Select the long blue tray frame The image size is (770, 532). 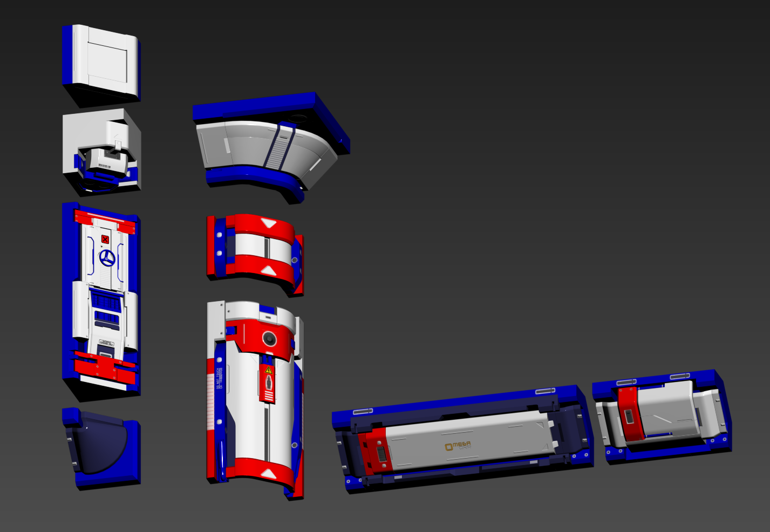[462, 439]
